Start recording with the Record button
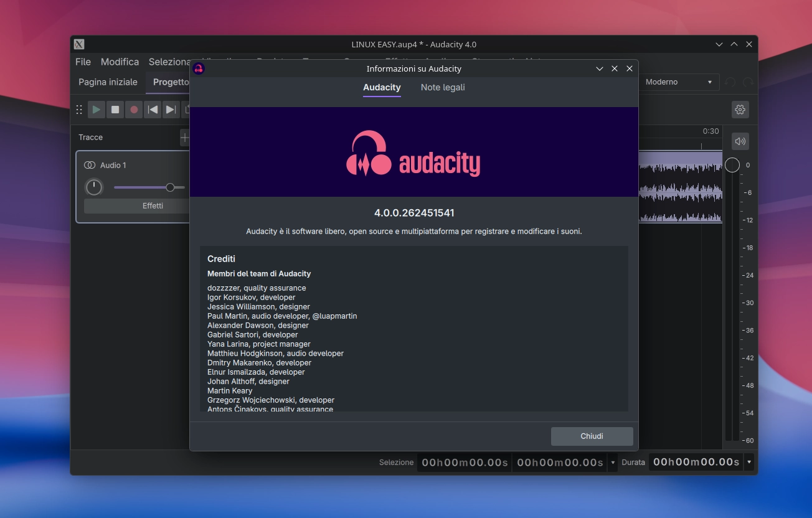 (134, 110)
